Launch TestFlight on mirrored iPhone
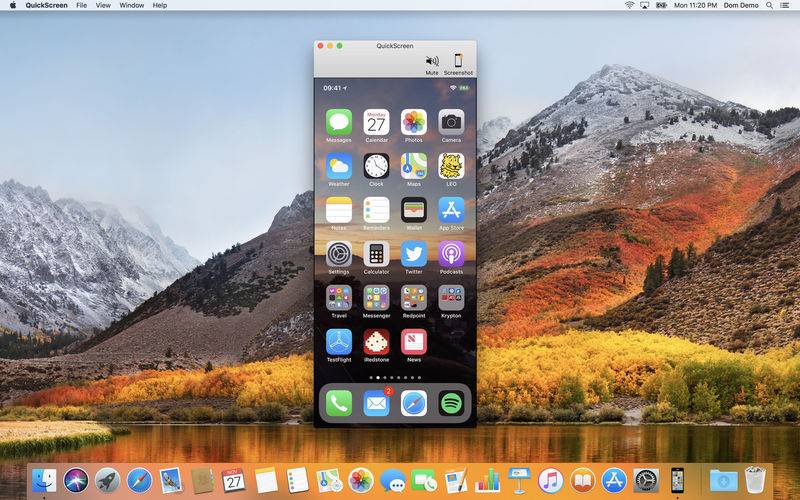800x500 pixels. point(339,341)
